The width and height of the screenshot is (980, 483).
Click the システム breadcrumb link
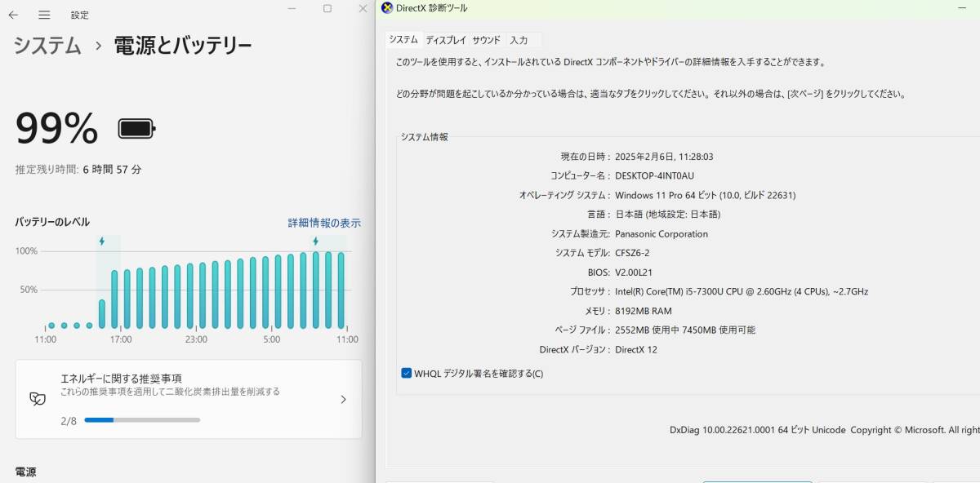click(x=45, y=47)
